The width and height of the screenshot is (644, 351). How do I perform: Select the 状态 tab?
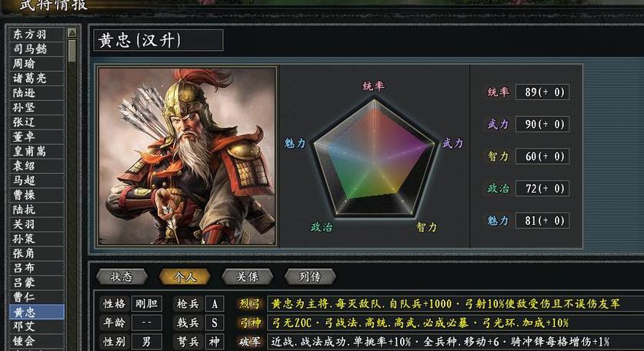[122, 276]
